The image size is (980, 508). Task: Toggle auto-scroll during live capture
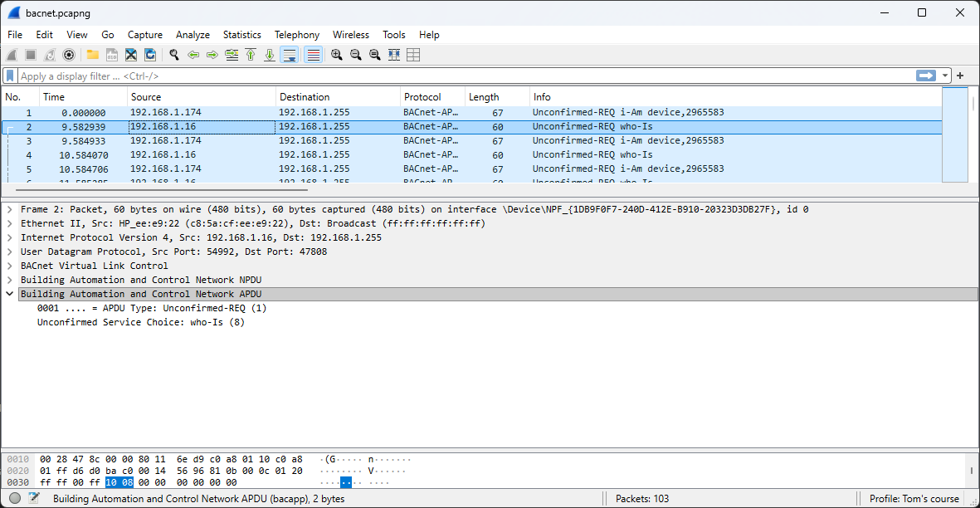tap(290, 55)
